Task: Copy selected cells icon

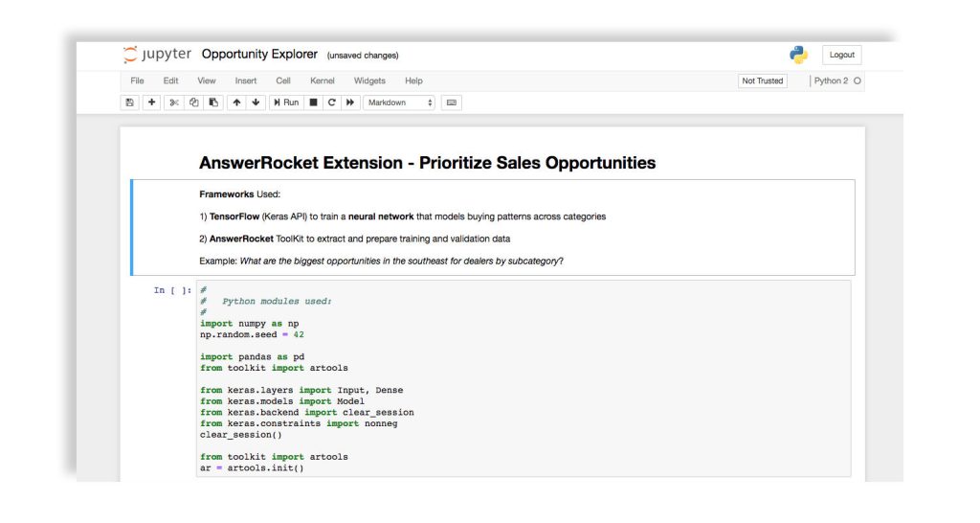Action: pos(194,102)
